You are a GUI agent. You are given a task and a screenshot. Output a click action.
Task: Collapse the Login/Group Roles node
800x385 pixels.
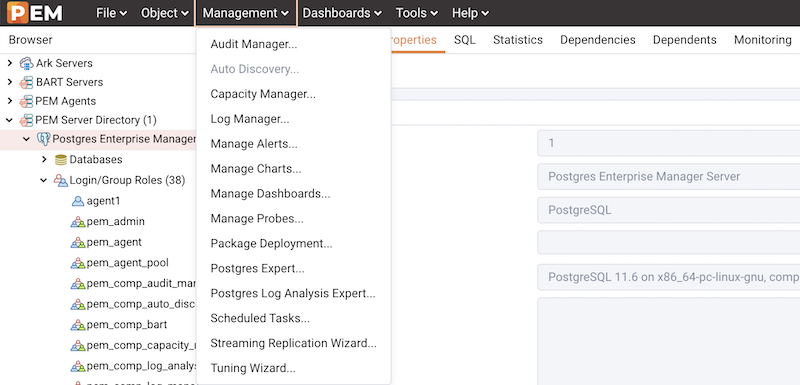pos(44,180)
